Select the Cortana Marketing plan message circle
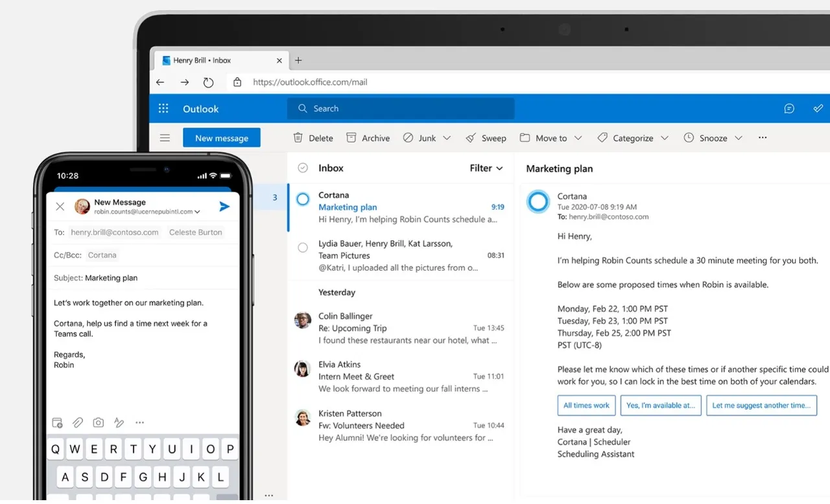 point(303,200)
